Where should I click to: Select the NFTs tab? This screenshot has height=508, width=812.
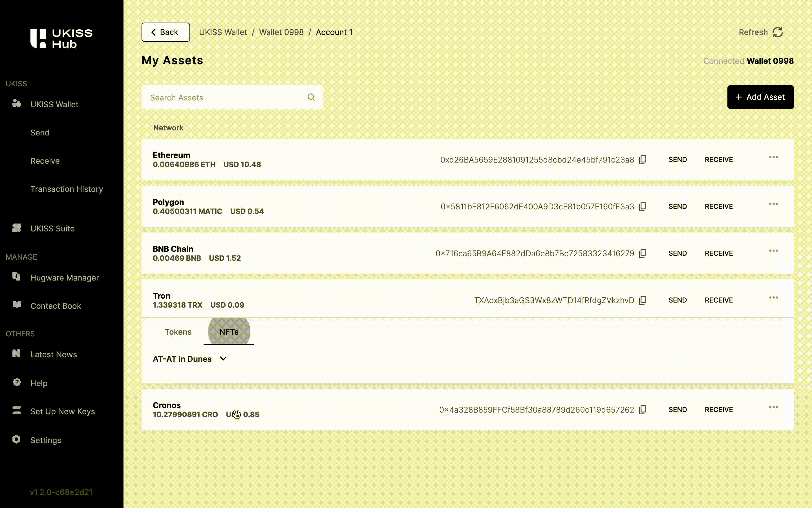pos(229,332)
